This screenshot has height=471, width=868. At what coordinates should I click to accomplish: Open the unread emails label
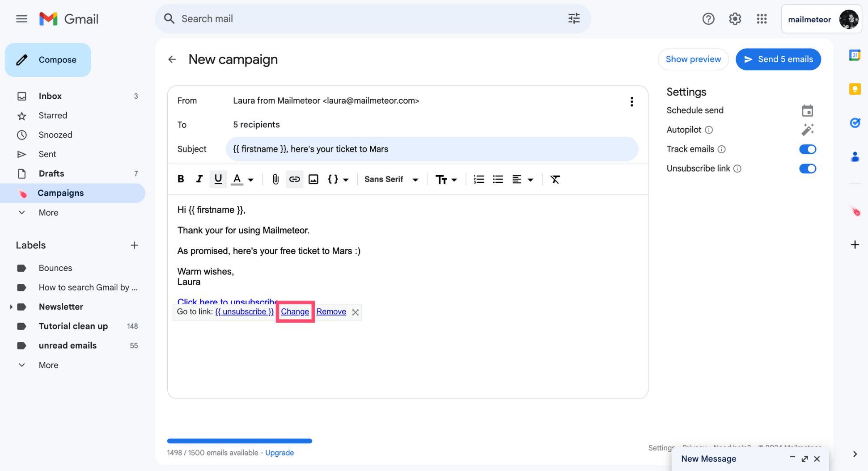(x=68, y=345)
